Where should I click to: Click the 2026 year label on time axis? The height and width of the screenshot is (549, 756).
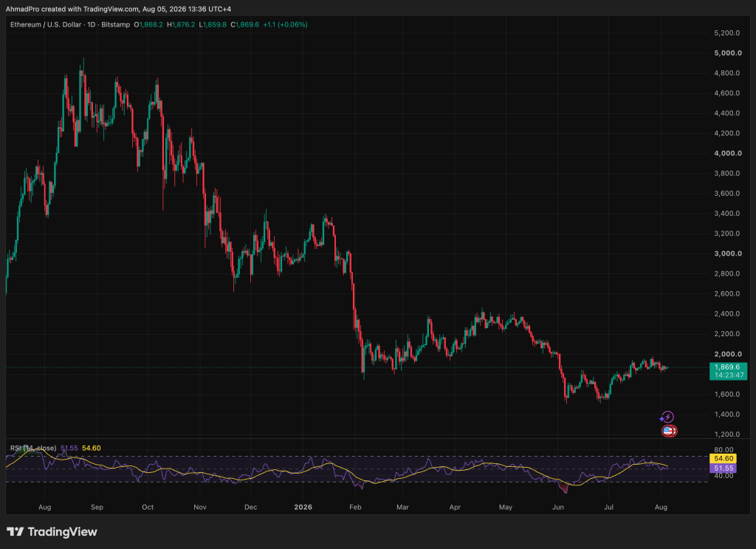(x=303, y=507)
